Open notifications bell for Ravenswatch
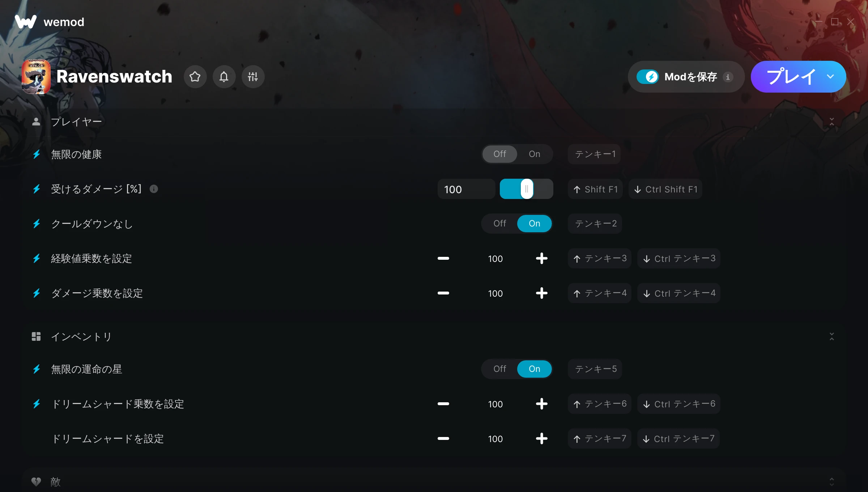Image resolution: width=868 pixels, height=492 pixels. (224, 77)
